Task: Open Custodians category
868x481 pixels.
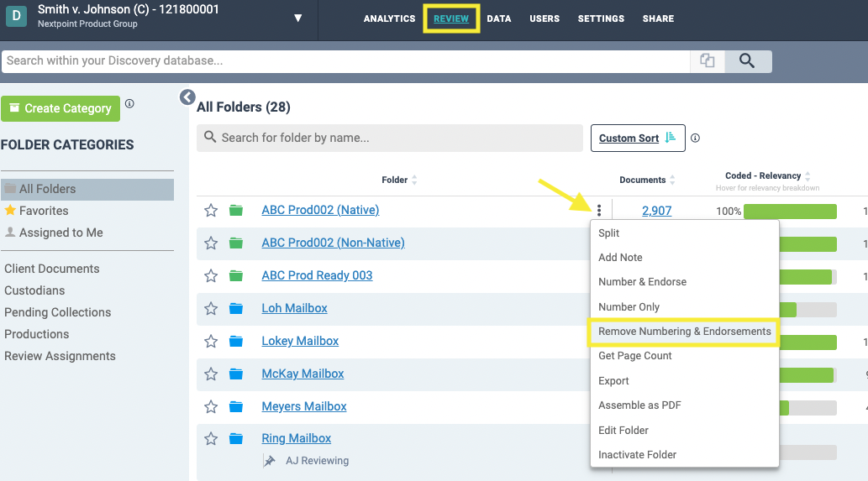Action: coord(34,290)
